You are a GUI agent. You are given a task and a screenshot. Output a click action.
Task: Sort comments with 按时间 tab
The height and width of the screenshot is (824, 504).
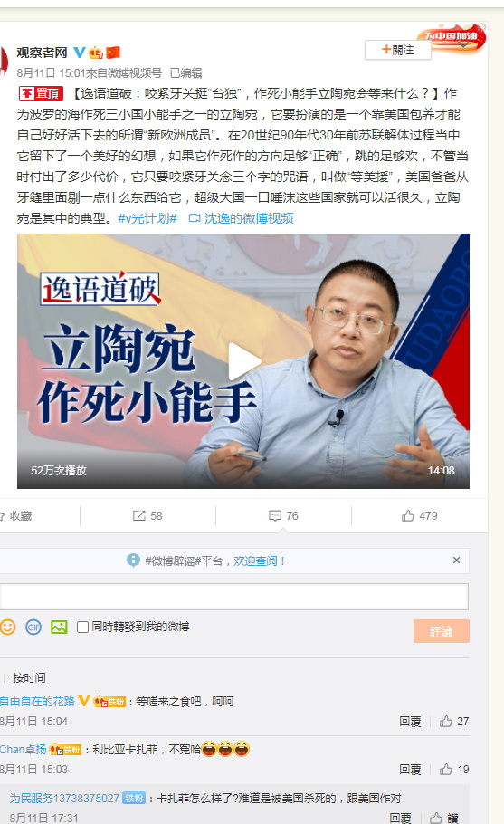29,678
